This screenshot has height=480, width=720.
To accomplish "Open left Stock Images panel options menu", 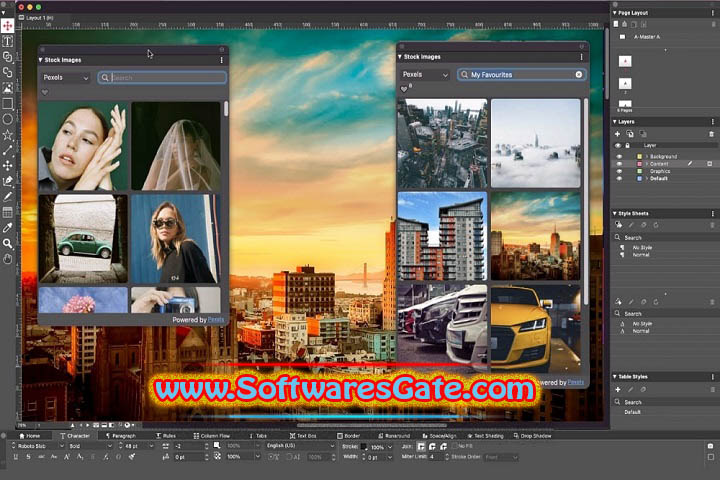I will pos(221,60).
